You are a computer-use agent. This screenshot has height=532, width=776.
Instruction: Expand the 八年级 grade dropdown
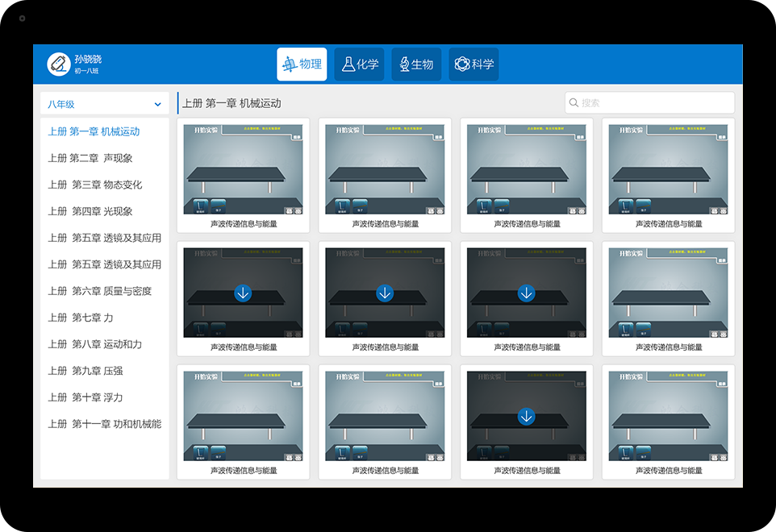(x=104, y=105)
